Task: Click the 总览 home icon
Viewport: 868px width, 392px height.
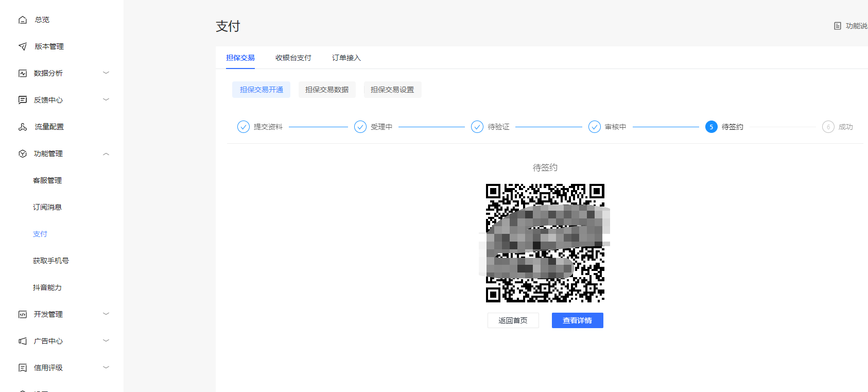Action: tap(23, 20)
